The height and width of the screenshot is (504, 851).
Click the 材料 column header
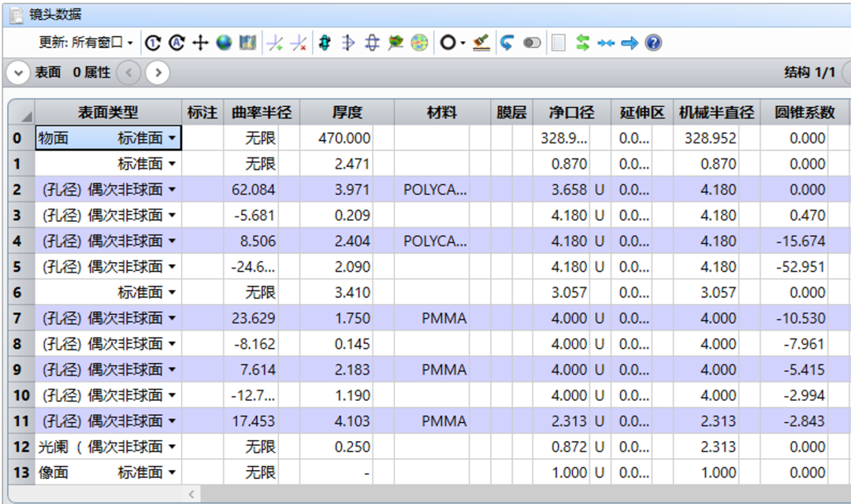442,113
